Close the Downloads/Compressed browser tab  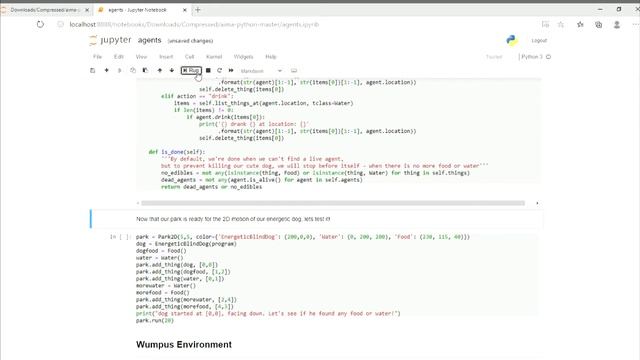87,10
